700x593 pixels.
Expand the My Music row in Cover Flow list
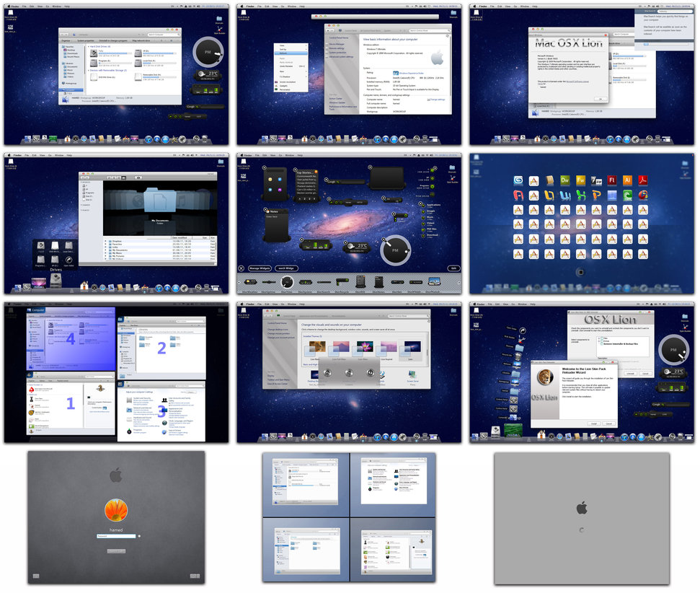click(x=106, y=253)
